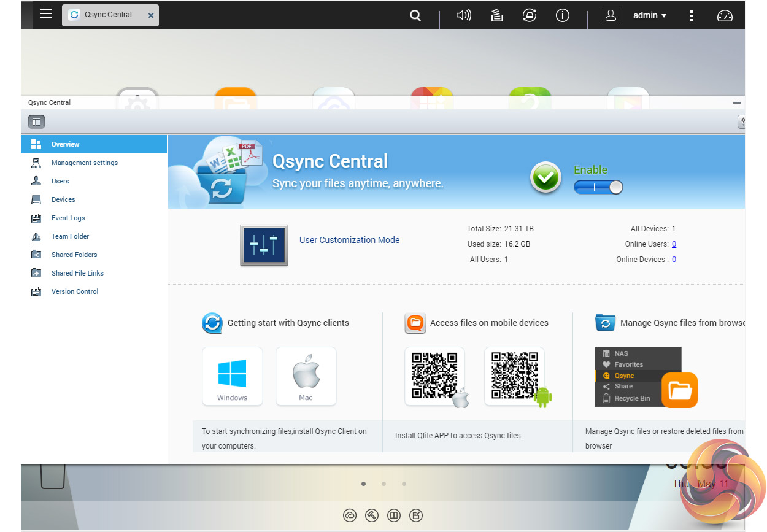Image resolution: width=767 pixels, height=532 pixels.
Task: Toggle the Qsync Enable switch
Action: coord(598,187)
